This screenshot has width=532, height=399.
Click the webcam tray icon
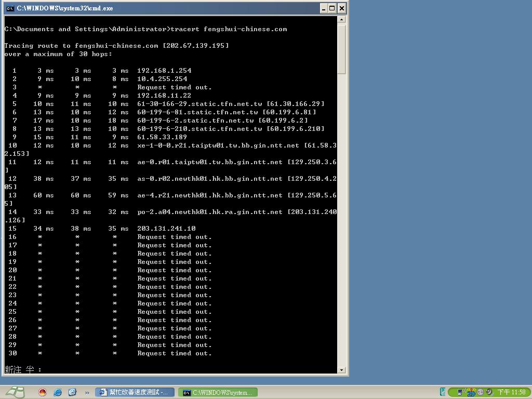pyautogui.click(x=489, y=392)
